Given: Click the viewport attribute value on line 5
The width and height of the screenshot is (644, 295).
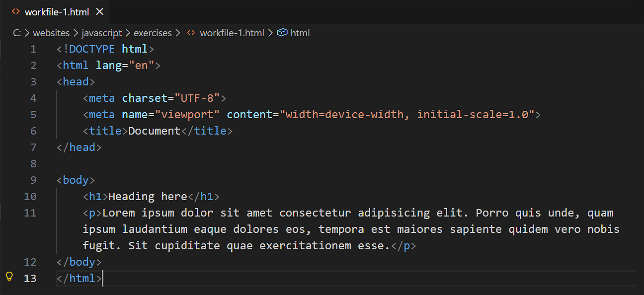Looking at the screenshot, I should (187, 115).
